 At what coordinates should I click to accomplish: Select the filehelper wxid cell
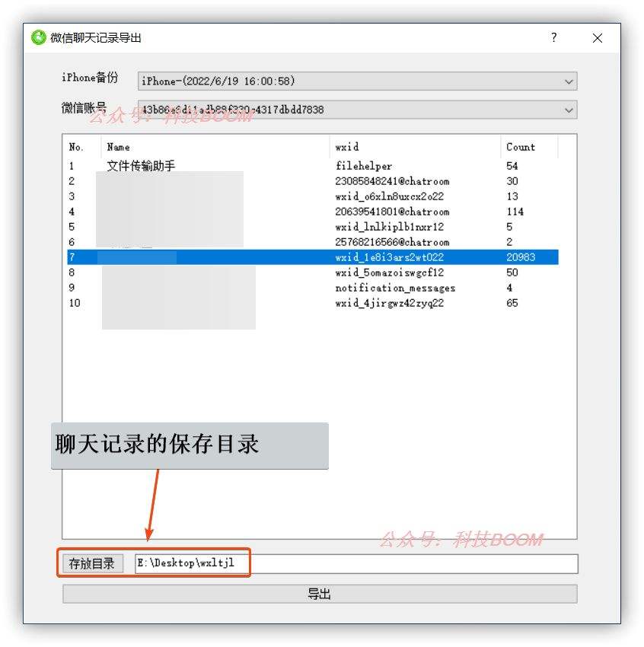click(363, 166)
